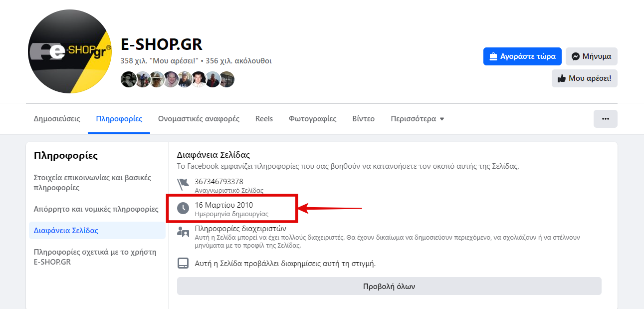This screenshot has width=644, height=309.
Task: Click the Προβολή όλων button
Action: (389, 287)
